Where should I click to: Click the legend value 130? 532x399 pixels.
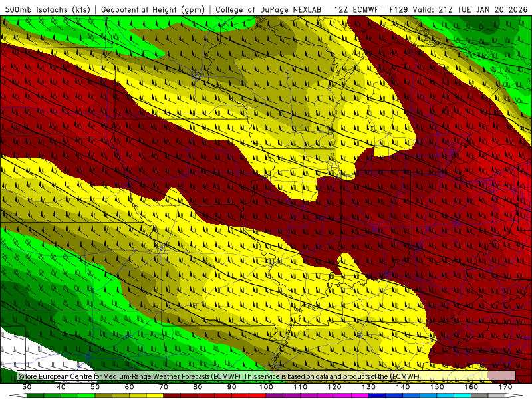369,387
